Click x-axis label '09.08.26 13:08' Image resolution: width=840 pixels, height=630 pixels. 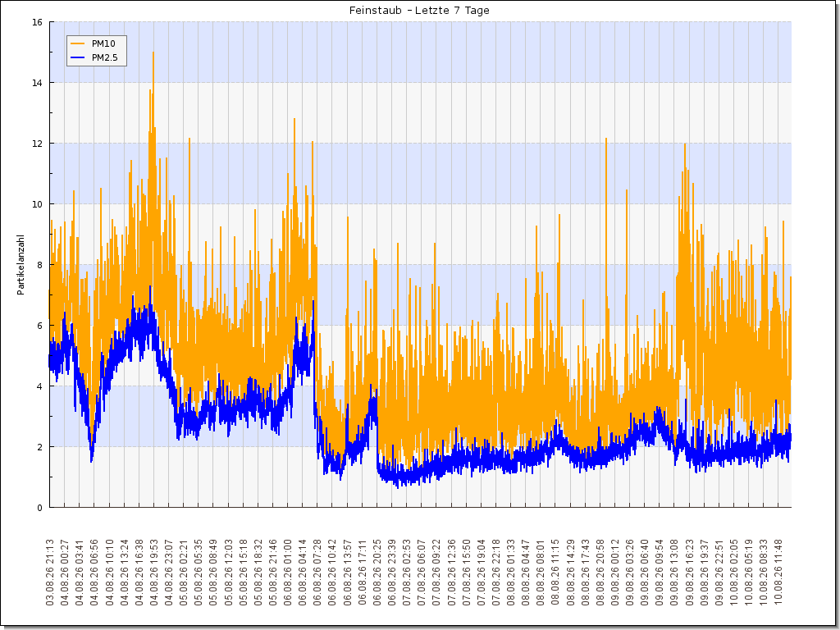click(x=674, y=572)
